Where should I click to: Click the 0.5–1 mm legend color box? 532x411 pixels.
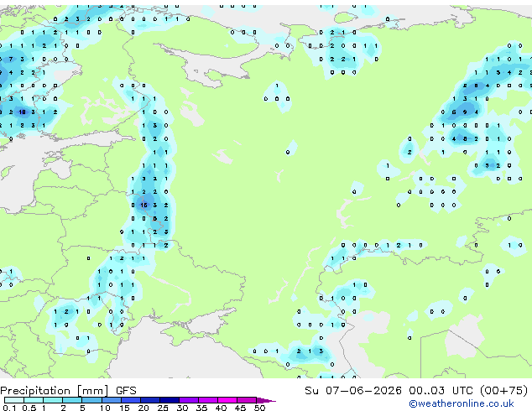point(34,400)
